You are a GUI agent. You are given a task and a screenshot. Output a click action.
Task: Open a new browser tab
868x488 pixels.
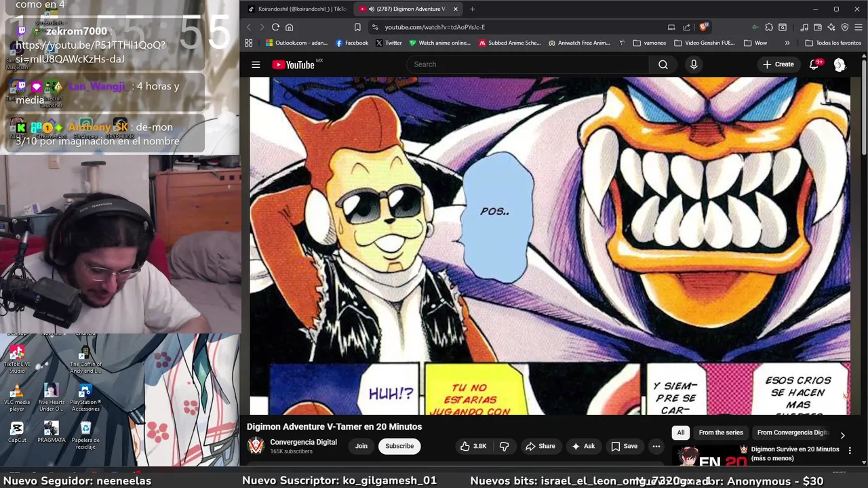472,9
